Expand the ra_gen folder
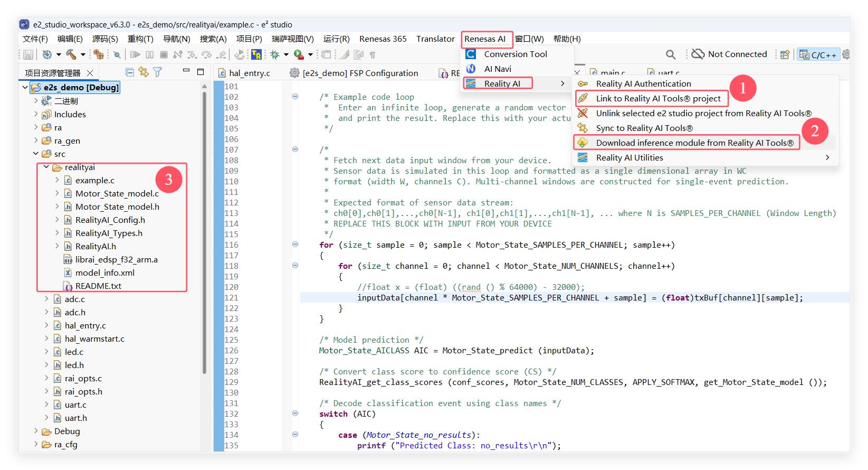Screen dimensions: 868x470 (x=36, y=140)
